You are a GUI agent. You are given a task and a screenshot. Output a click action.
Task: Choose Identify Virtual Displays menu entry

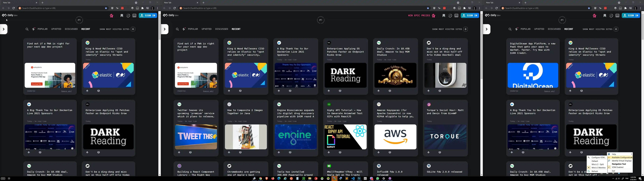[621, 161]
